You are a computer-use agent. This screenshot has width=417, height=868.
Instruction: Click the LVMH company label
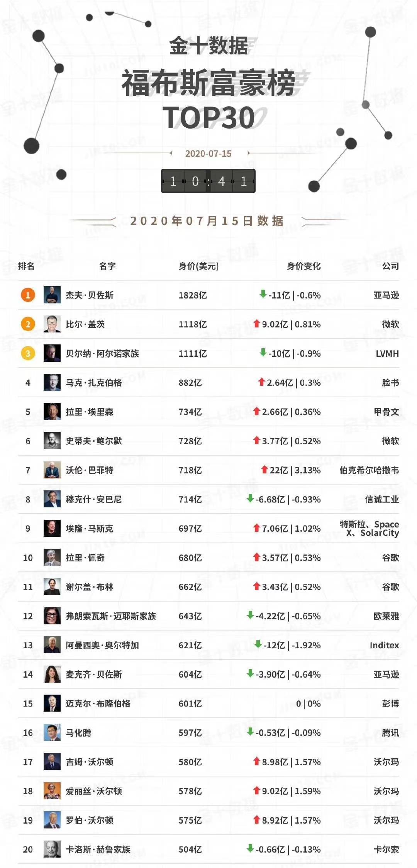tap(387, 354)
